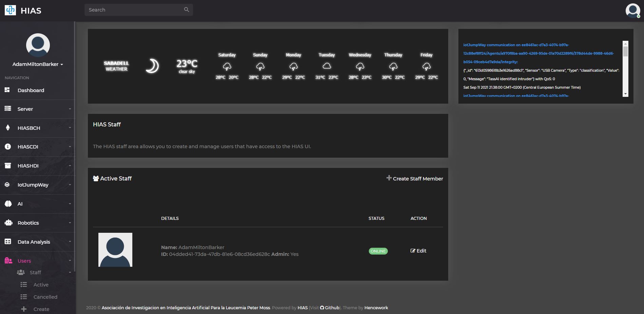Screen dimensions: 644x314
Task: Click the Tuesday cloud weather icon
Action: point(327,66)
